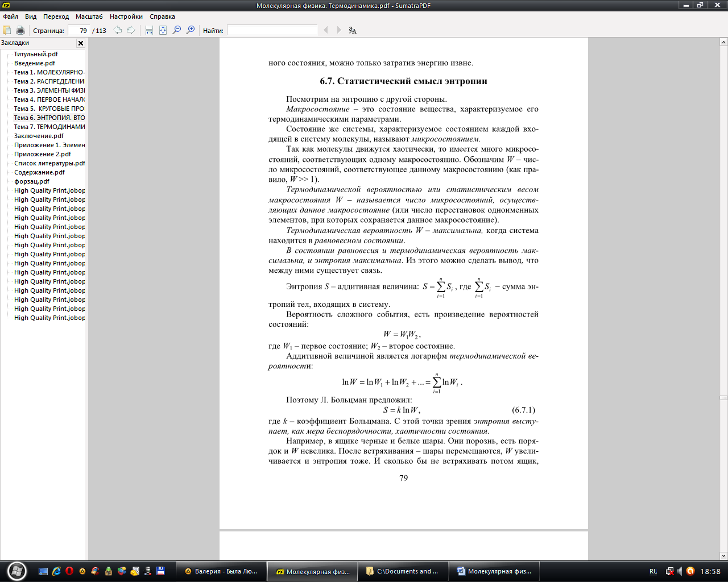
Task: Switch to Молекулярная физ... SumatraPDF taskbar button
Action: 312,572
